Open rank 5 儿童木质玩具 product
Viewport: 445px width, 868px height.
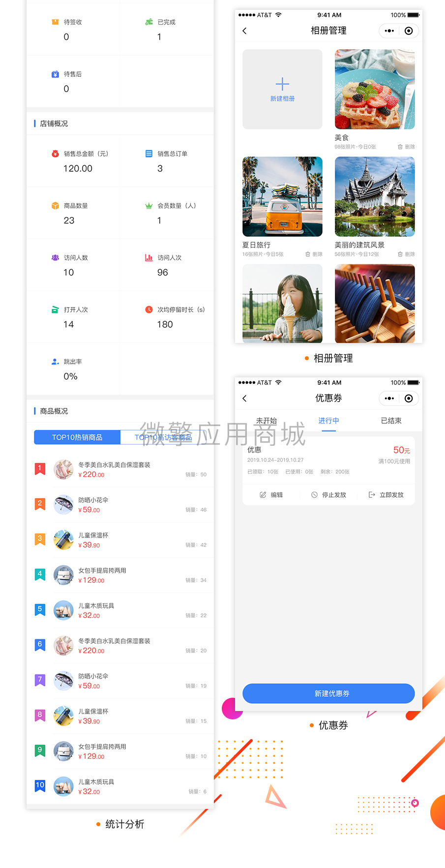coord(120,611)
